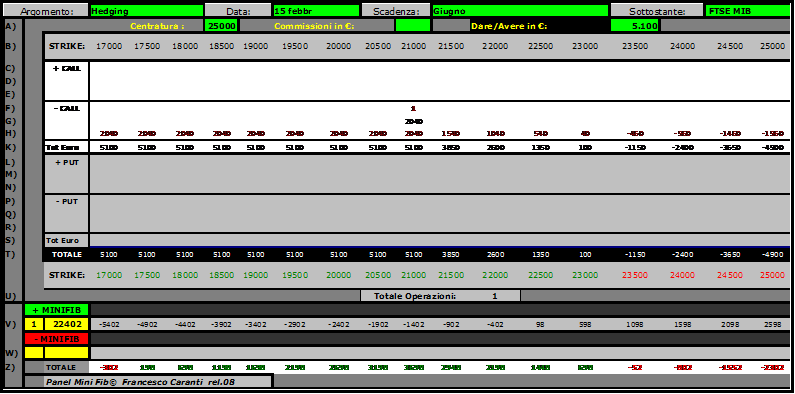Image resolution: width=795 pixels, height=394 pixels.
Task: Click the - MINIFIB red label
Action: (56, 338)
